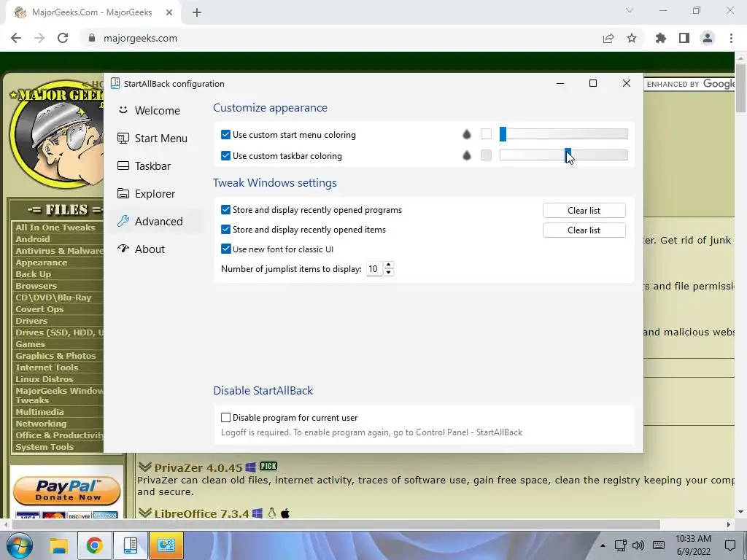747x560 pixels.
Task: Open the PrivaZer 4.0.45 article link
Action: tap(198, 467)
